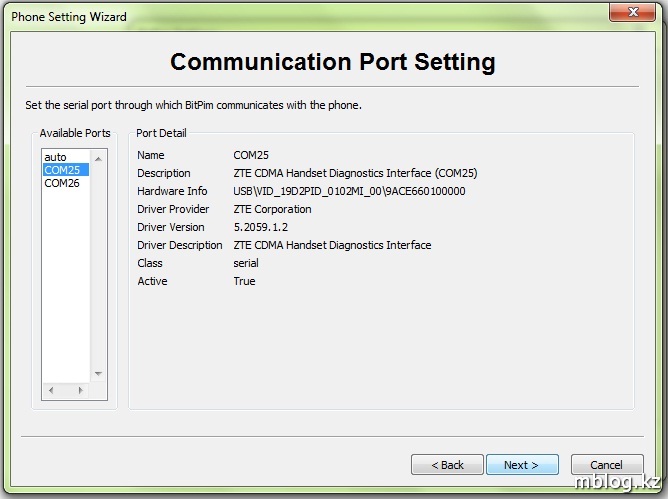This screenshot has width=668, height=499.
Task: Select the auto port option
Action: (x=56, y=157)
